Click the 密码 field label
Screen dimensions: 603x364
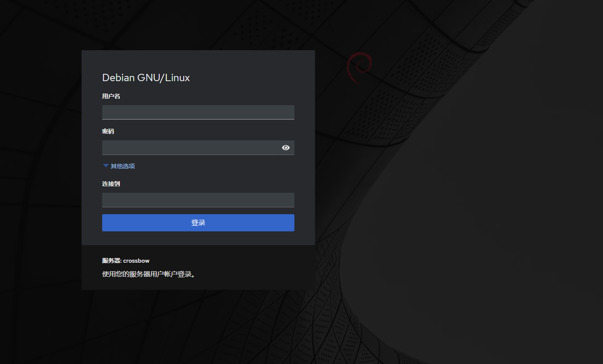[108, 131]
